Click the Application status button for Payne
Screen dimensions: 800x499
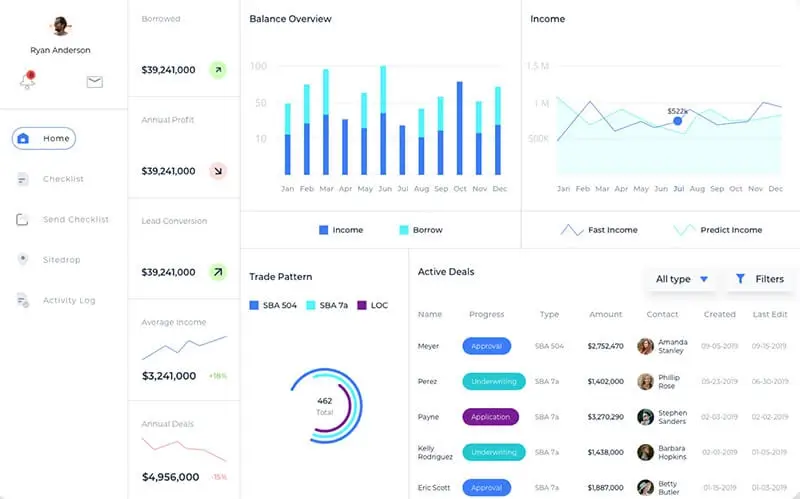click(490, 417)
